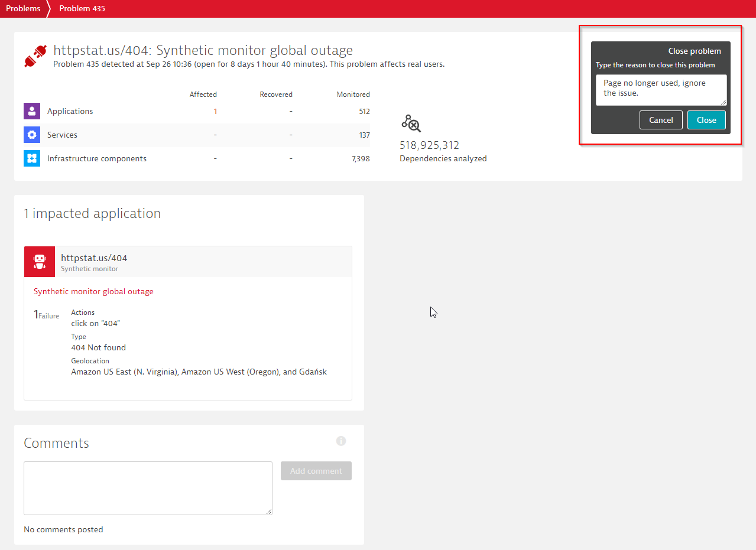Open the httpstat.us/404 monitor link
The height and width of the screenshot is (550, 756).
pos(94,258)
